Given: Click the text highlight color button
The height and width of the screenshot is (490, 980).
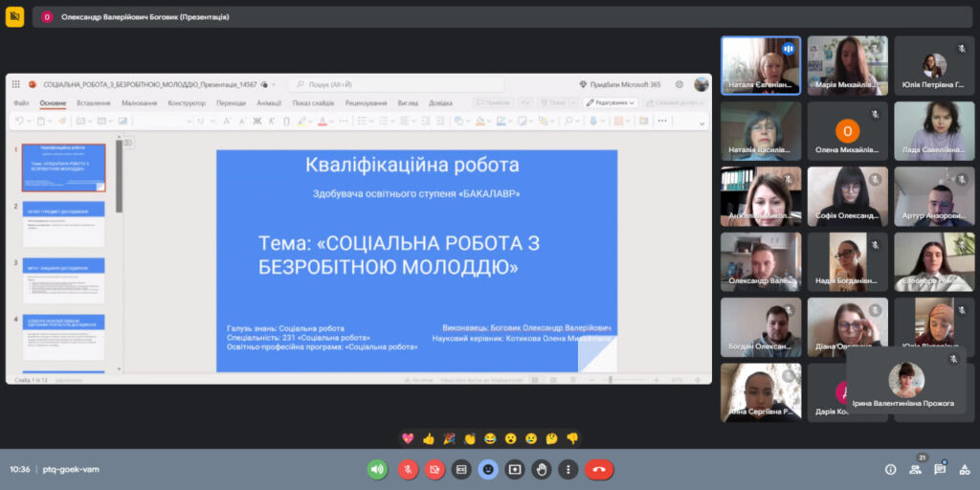Looking at the screenshot, I should tap(301, 122).
